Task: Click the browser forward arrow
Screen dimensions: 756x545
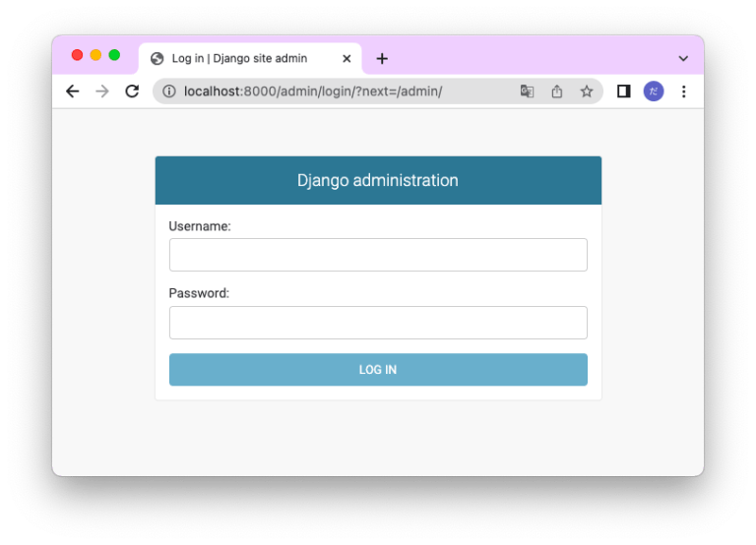Action: point(101,91)
